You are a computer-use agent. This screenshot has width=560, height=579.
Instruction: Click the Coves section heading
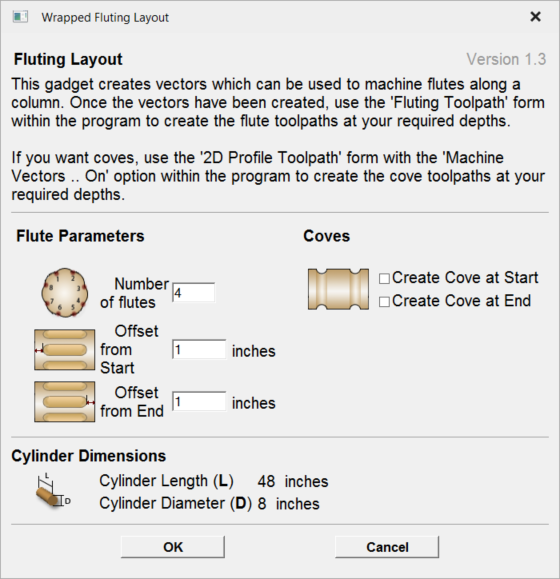click(x=326, y=236)
